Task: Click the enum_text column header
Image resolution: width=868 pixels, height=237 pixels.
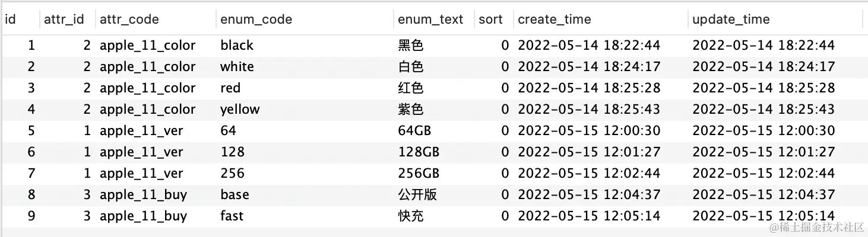Action: coord(430,20)
